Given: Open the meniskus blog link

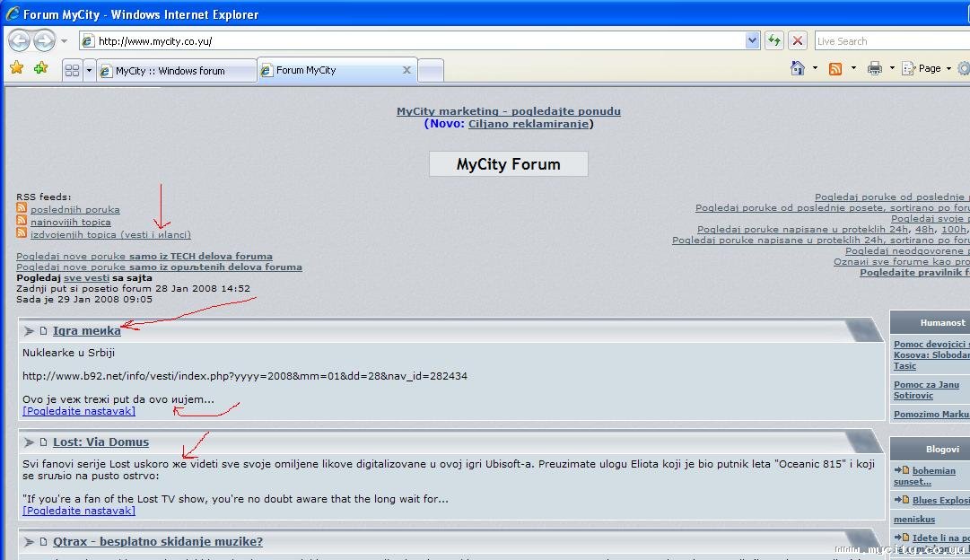Looking at the screenshot, I should (x=914, y=520).
